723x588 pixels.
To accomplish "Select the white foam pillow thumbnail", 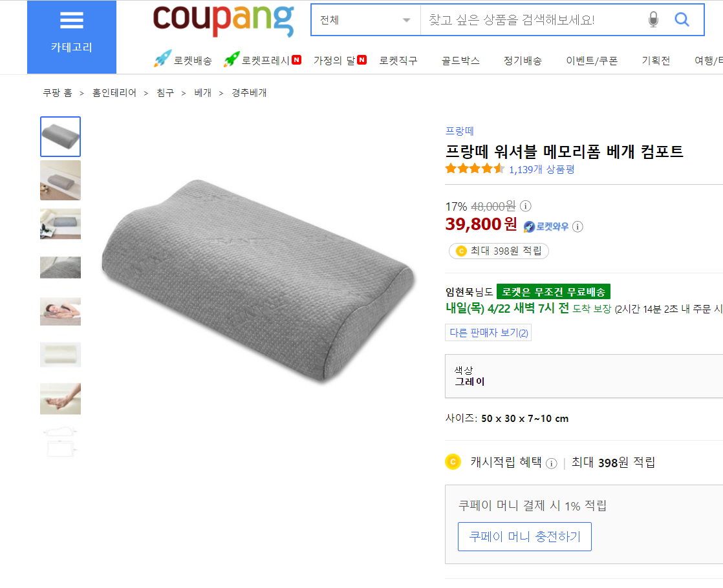I will pyautogui.click(x=60, y=354).
